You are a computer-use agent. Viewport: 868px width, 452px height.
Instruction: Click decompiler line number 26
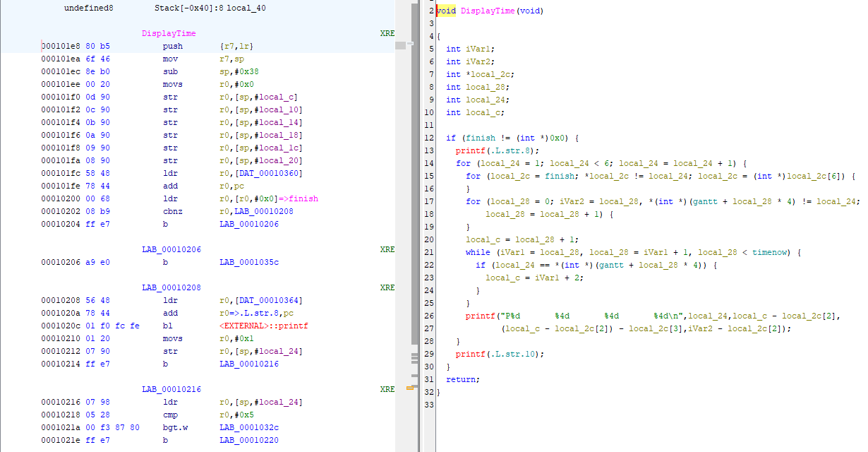point(430,316)
